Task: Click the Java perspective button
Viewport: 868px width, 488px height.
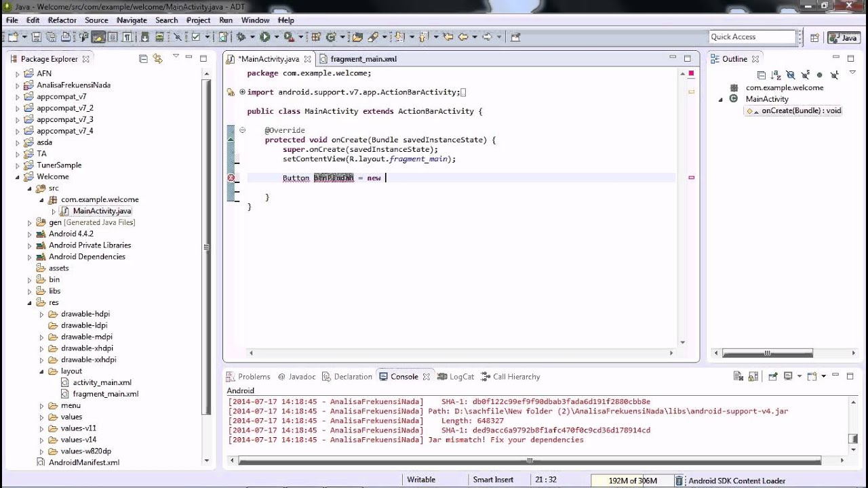Action: (x=844, y=38)
